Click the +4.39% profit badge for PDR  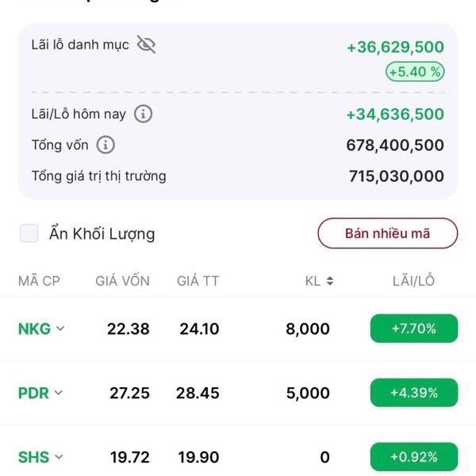click(x=413, y=393)
